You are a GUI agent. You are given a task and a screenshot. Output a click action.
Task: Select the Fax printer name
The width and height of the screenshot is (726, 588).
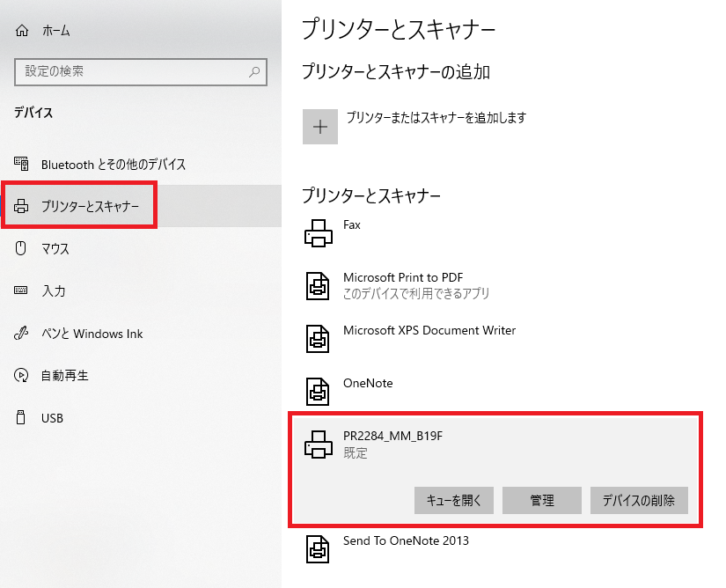click(352, 225)
